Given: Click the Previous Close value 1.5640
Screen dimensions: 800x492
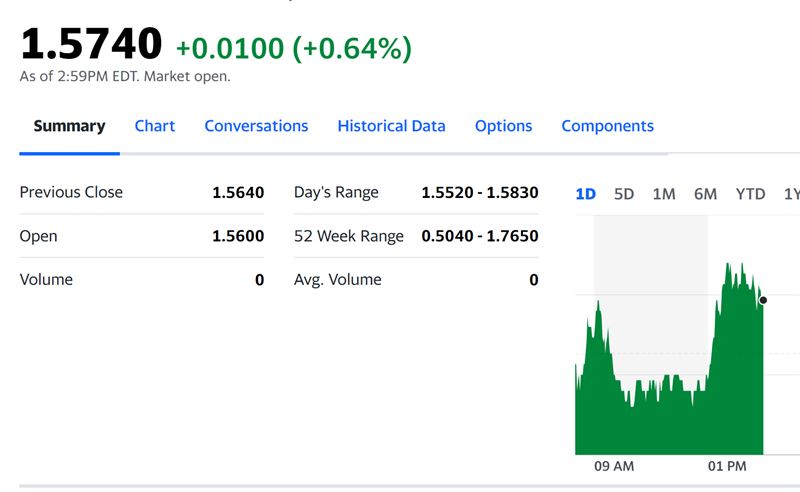Looking at the screenshot, I should 238,192.
